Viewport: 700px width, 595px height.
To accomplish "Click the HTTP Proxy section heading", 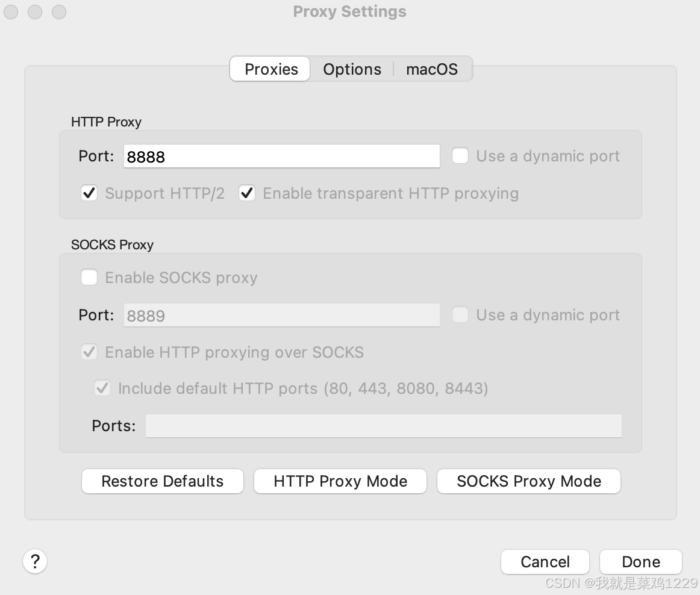I will coord(106,122).
